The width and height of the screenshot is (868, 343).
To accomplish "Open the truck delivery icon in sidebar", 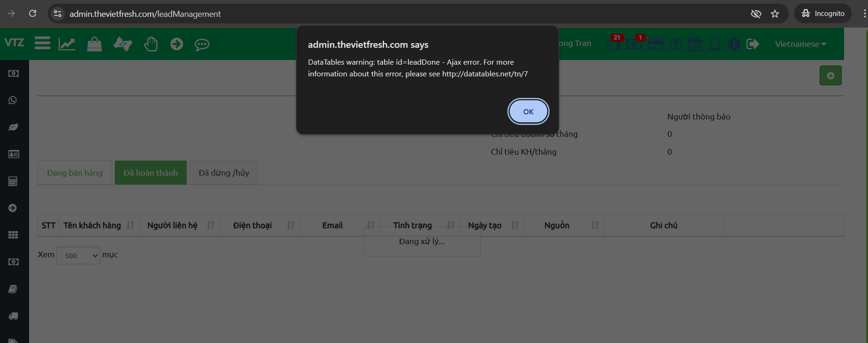I will (x=13, y=316).
